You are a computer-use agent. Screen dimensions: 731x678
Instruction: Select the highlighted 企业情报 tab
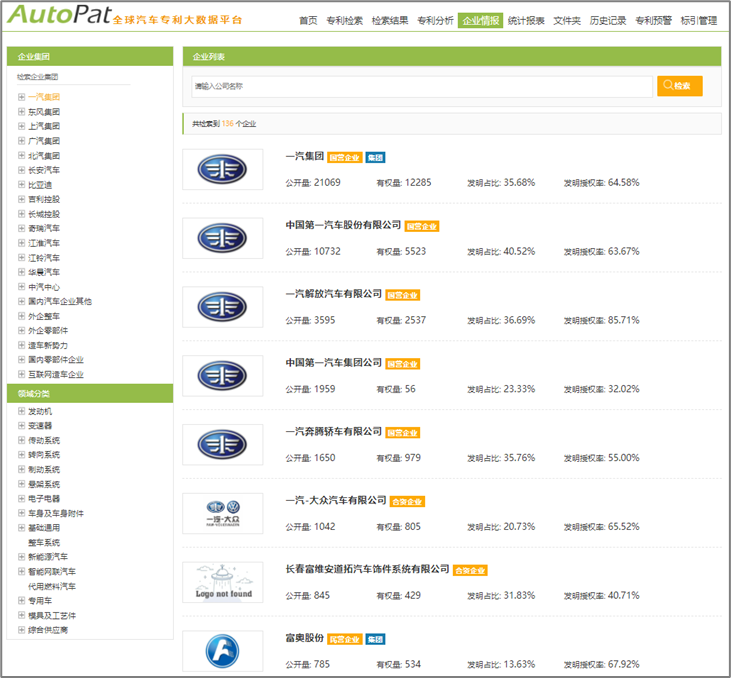(x=480, y=21)
